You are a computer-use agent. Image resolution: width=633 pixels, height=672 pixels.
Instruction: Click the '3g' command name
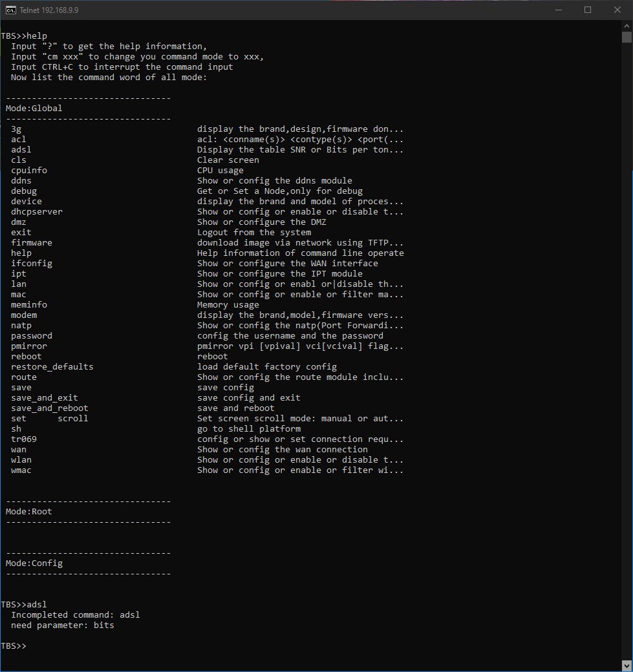pyautogui.click(x=16, y=129)
